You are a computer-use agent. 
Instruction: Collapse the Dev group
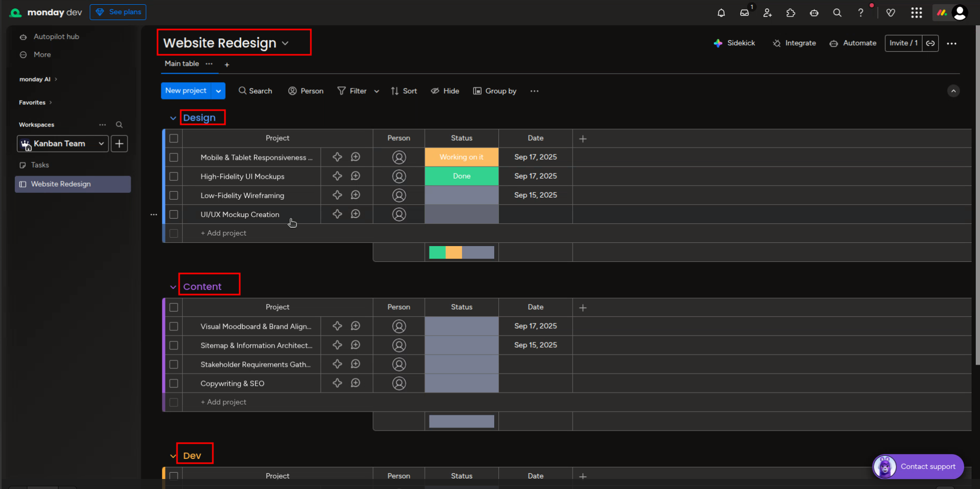pyautogui.click(x=173, y=456)
